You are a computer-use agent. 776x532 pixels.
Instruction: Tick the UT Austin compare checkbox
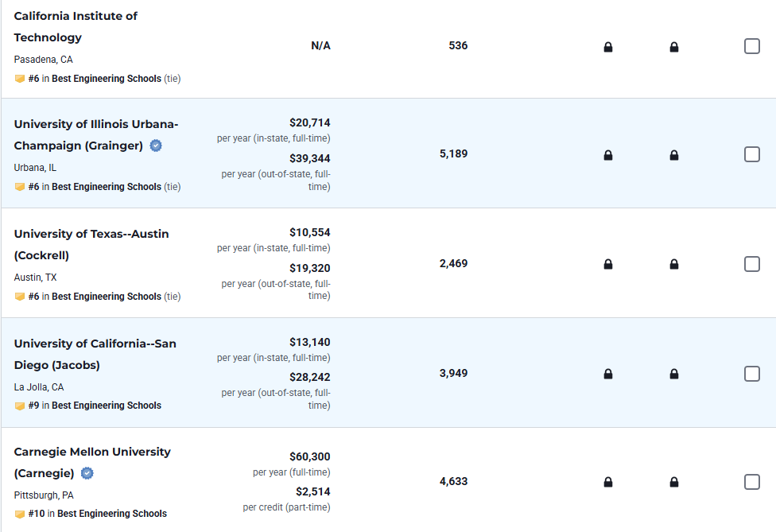click(752, 264)
